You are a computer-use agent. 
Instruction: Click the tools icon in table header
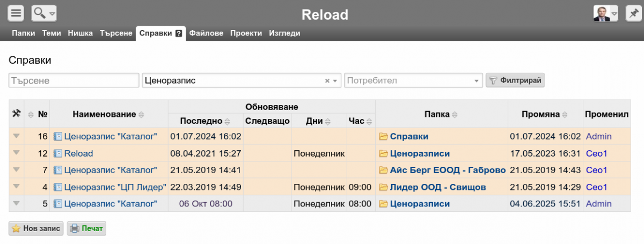(16, 114)
